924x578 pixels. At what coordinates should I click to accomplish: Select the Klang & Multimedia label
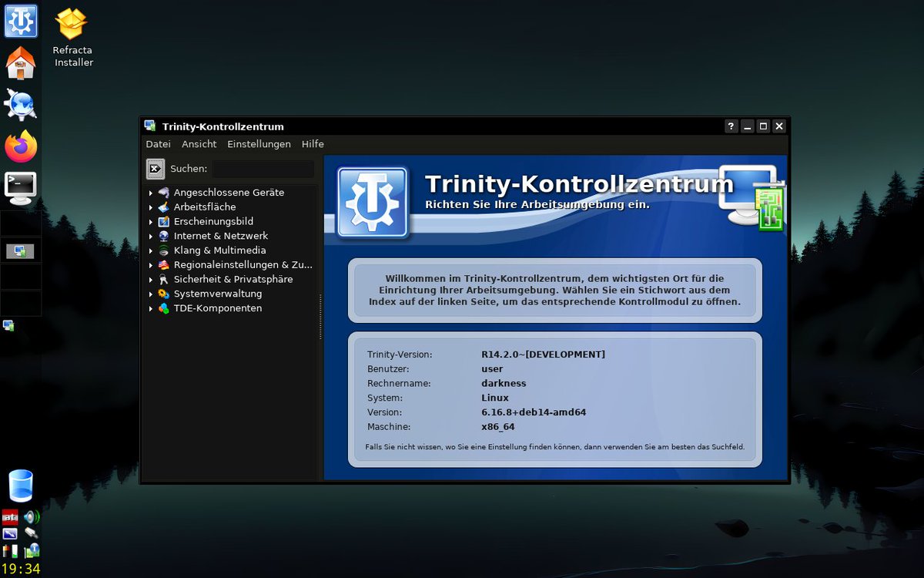pyautogui.click(x=219, y=250)
